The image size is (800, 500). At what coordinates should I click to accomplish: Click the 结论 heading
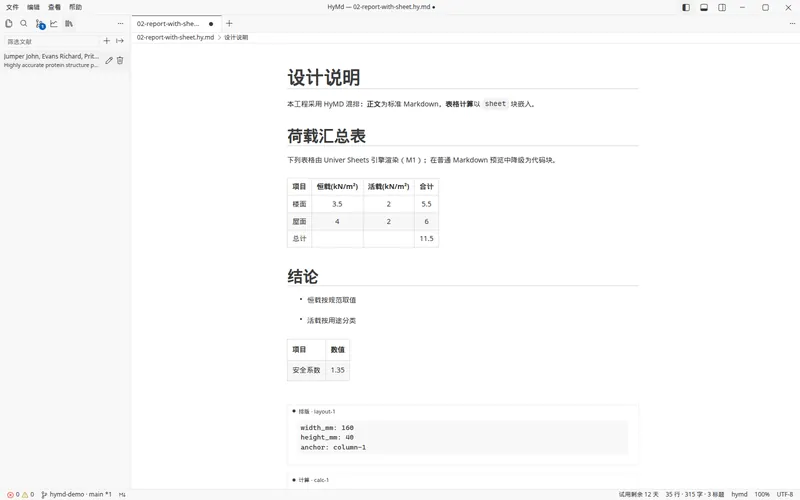click(x=303, y=277)
